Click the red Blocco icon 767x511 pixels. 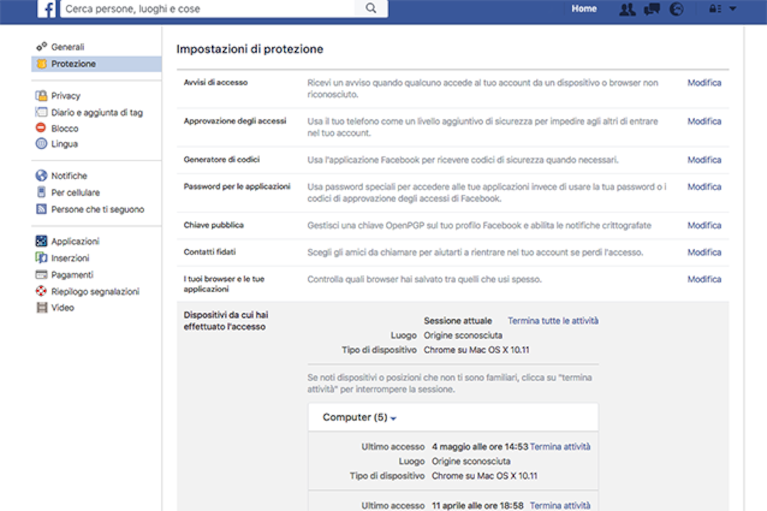coord(41,128)
